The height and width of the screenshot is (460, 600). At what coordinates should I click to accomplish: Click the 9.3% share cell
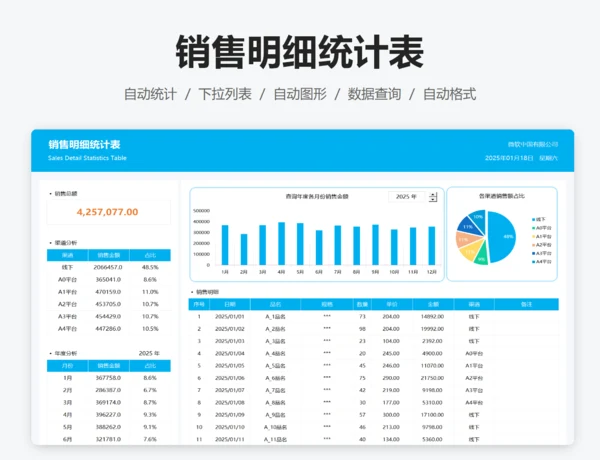(150, 414)
